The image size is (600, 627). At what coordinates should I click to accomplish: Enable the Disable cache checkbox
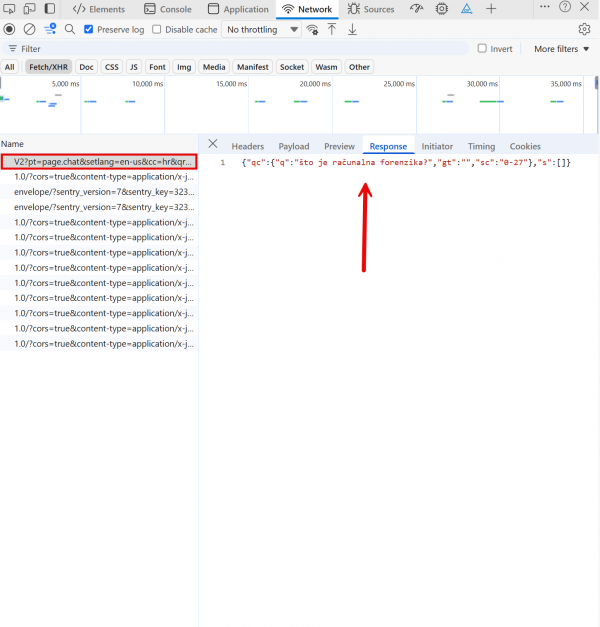tap(157, 29)
